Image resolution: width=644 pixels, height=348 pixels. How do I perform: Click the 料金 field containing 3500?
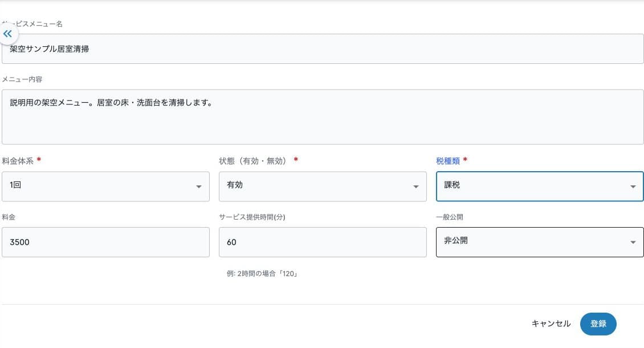[105, 242]
